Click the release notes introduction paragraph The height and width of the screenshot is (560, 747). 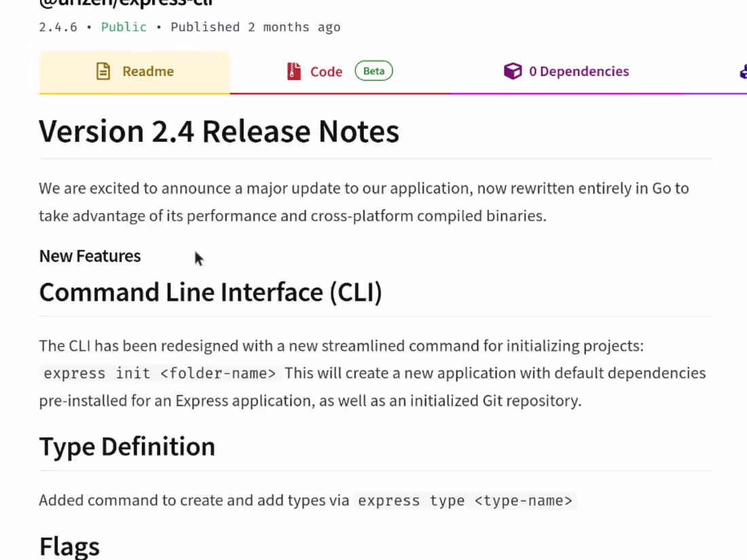tap(364, 202)
